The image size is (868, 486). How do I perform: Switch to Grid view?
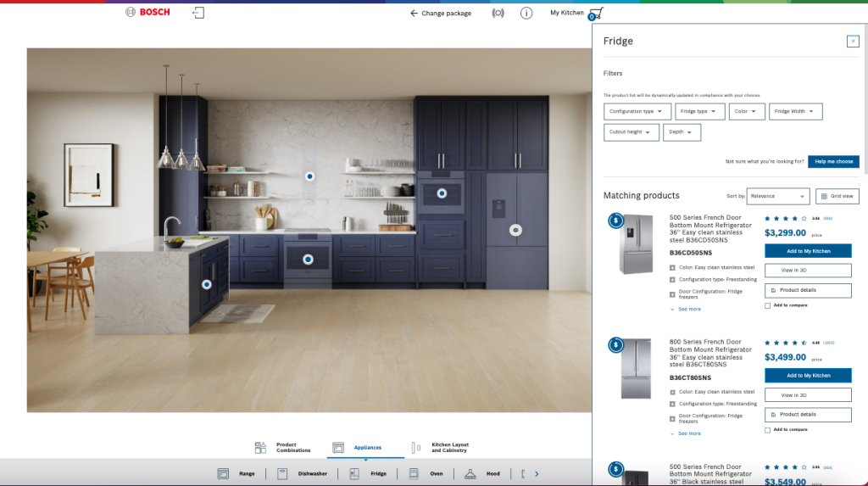[837, 196]
